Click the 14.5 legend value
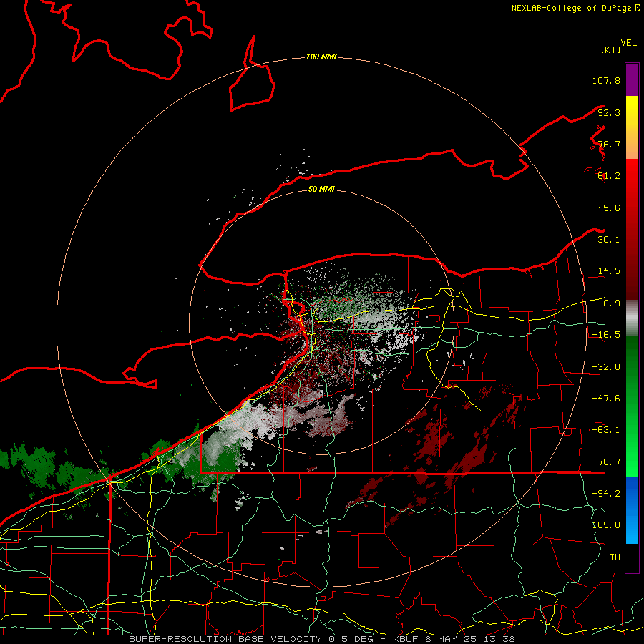 pyautogui.click(x=609, y=271)
